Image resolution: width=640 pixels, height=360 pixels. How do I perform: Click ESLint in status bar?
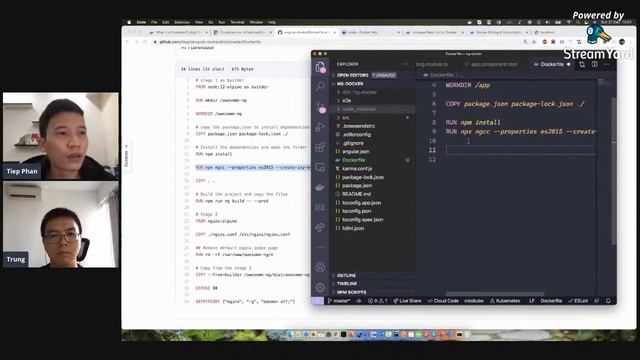click(578, 301)
